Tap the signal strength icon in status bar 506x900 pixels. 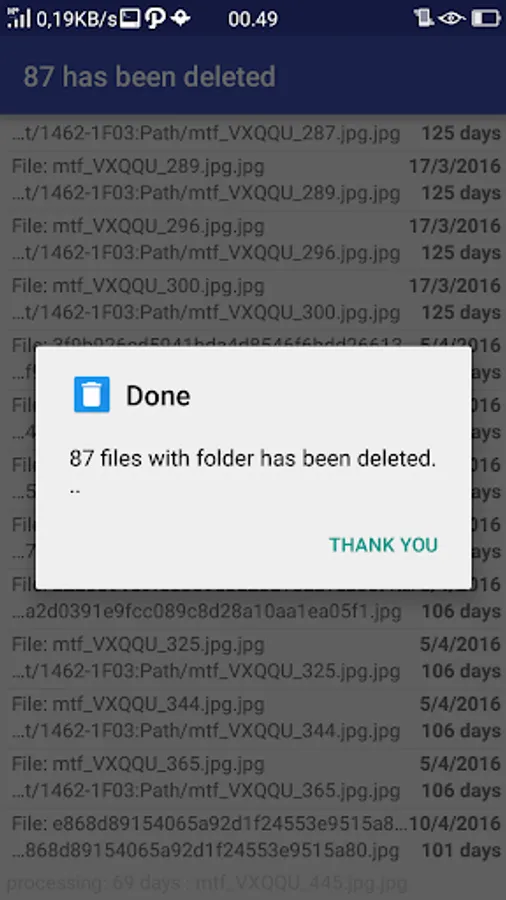click(x=18, y=18)
